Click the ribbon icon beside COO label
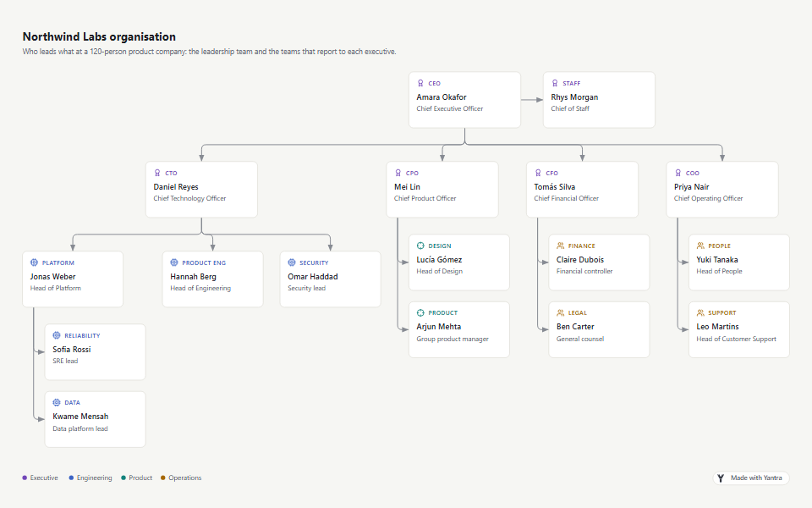The height and width of the screenshot is (508, 812). [x=678, y=173]
